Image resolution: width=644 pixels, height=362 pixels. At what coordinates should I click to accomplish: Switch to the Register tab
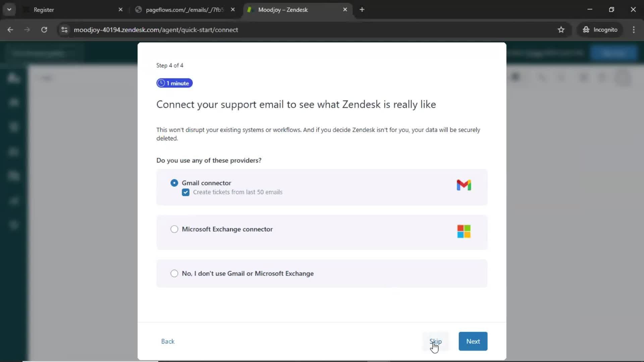72,10
